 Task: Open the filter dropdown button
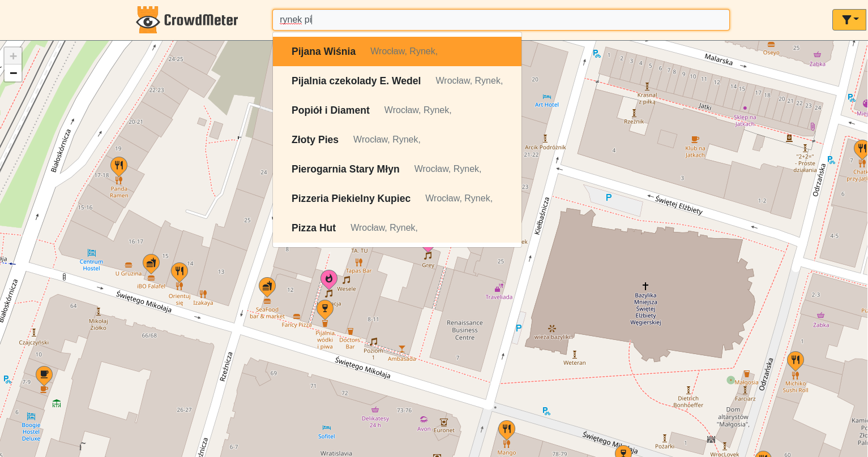[x=849, y=20]
